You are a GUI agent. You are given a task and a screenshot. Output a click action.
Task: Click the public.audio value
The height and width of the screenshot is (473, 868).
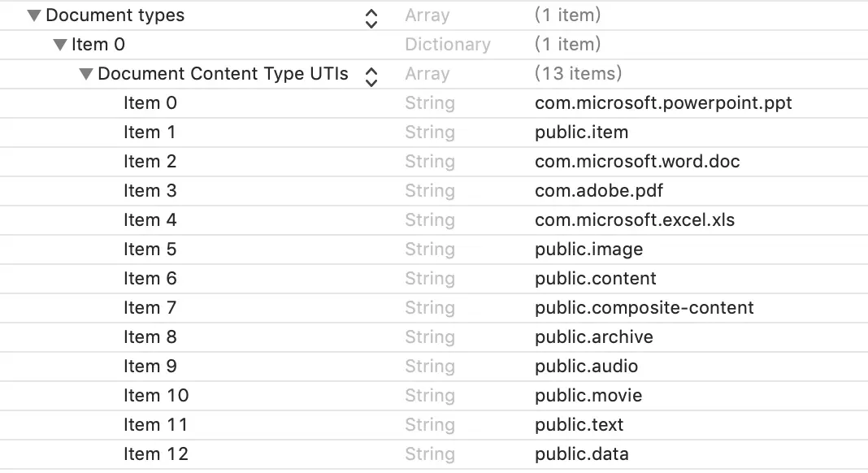tap(586, 367)
